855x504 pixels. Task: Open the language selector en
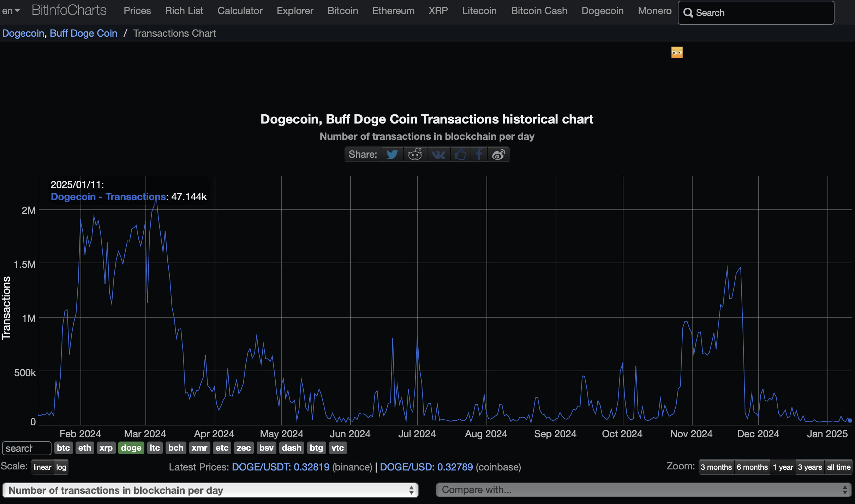tap(11, 11)
